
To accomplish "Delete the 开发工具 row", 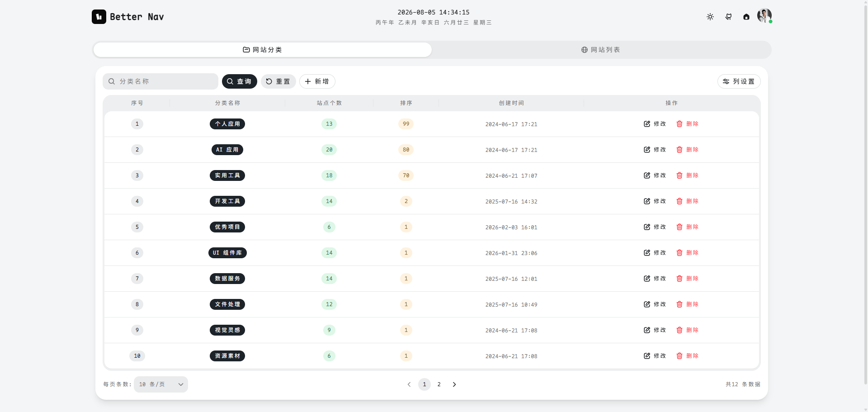I will click(x=688, y=201).
